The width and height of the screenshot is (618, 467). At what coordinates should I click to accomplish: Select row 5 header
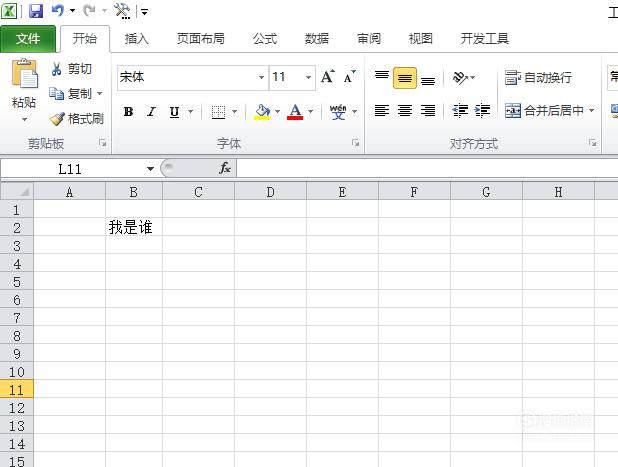click(17, 281)
